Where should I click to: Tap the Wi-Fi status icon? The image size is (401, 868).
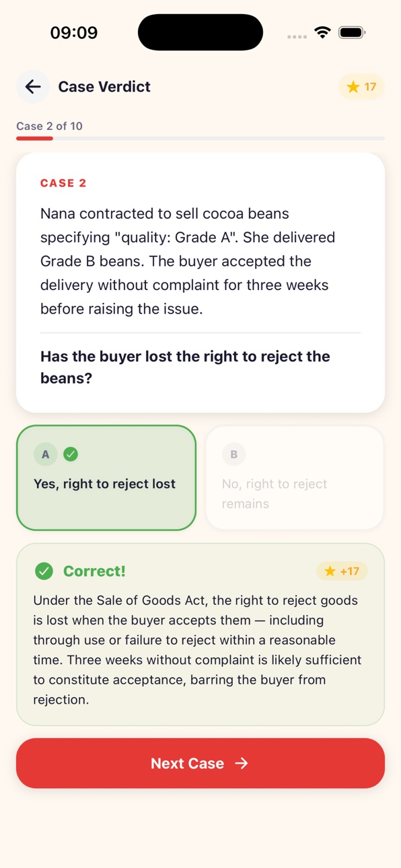tap(323, 32)
